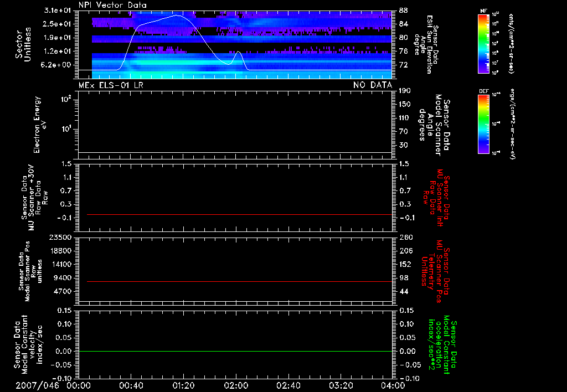
Task: Click the '02:40' time tick label
Action: click(x=288, y=385)
